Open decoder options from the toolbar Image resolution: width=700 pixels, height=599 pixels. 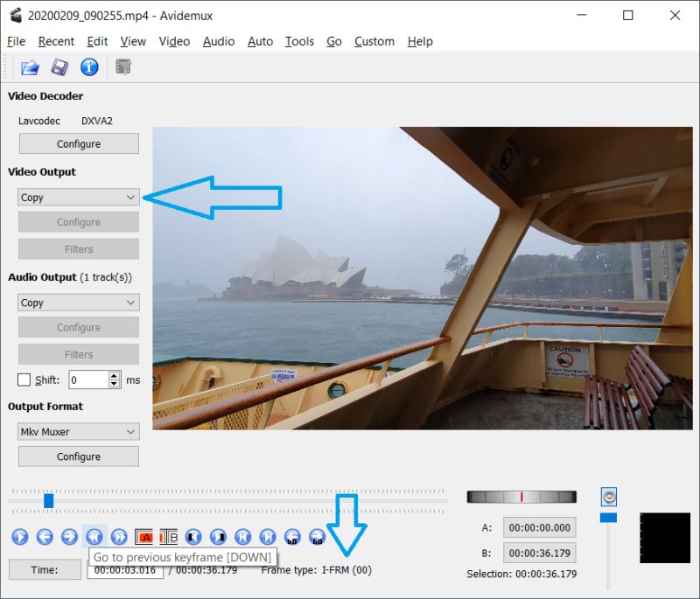[x=123, y=66]
